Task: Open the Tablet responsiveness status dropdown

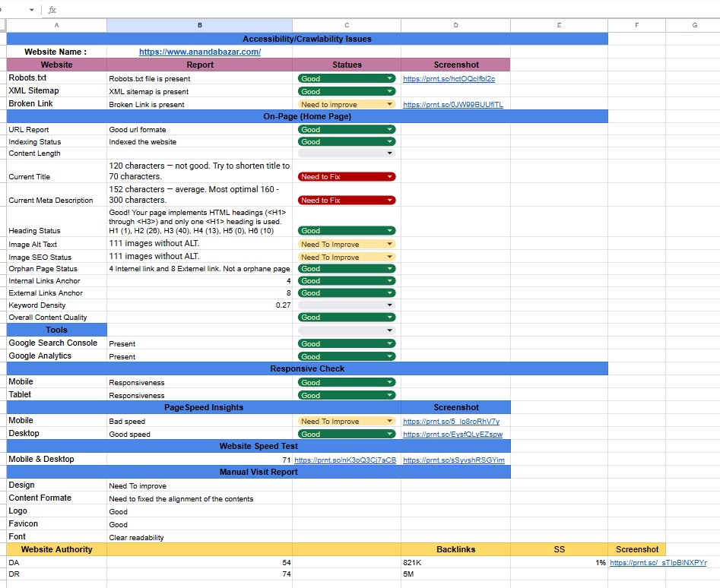Action: (347, 395)
